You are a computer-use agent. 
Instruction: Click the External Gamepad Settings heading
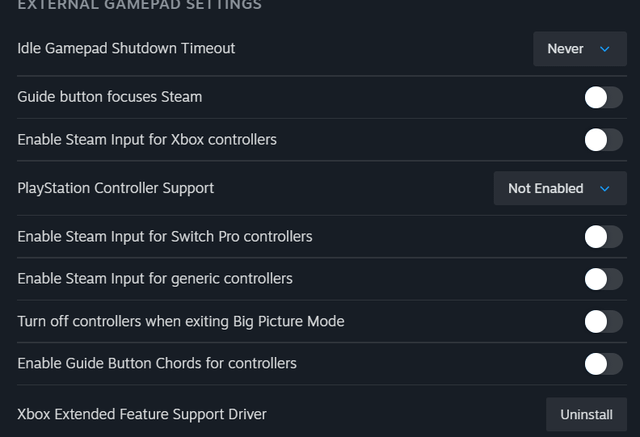coord(140,5)
